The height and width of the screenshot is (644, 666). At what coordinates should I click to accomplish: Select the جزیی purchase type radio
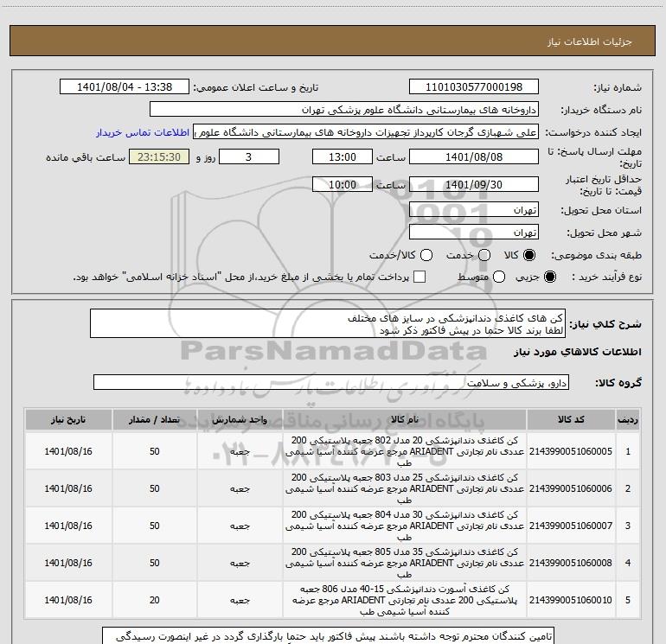[x=550, y=277]
